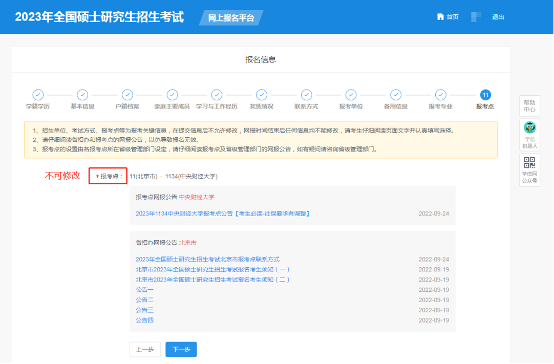The height and width of the screenshot is (364, 554).
Task: Click the third notice line in yellow box
Action: (x=205, y=149)
